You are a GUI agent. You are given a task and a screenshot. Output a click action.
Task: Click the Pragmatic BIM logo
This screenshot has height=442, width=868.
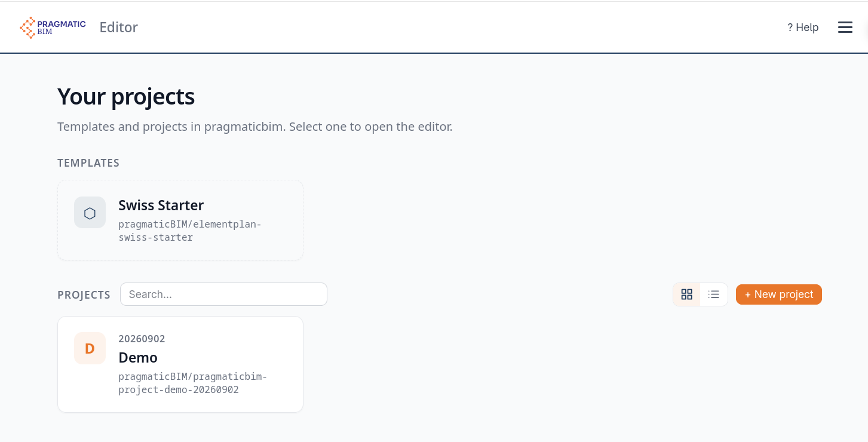53,27
